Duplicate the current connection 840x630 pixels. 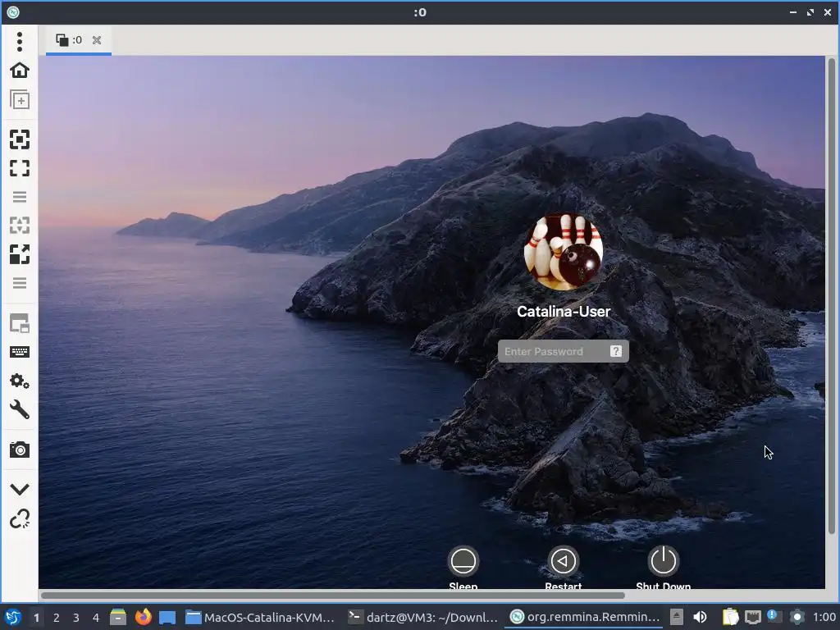20,99
